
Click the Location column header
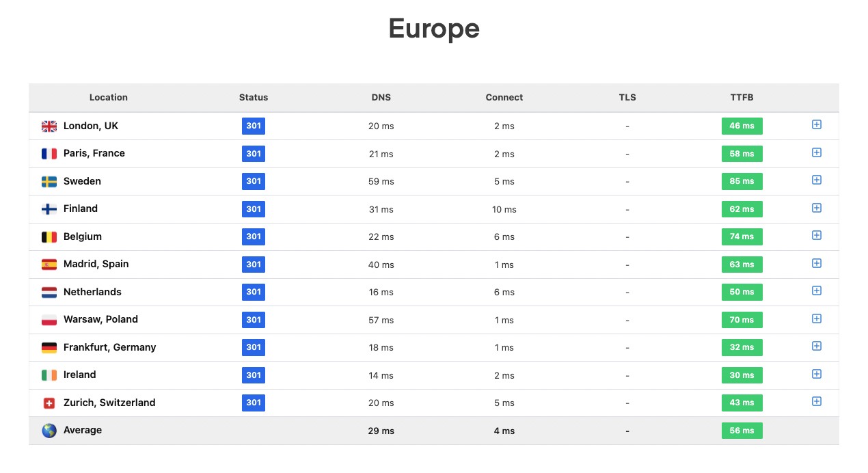[x=109, y=97]
